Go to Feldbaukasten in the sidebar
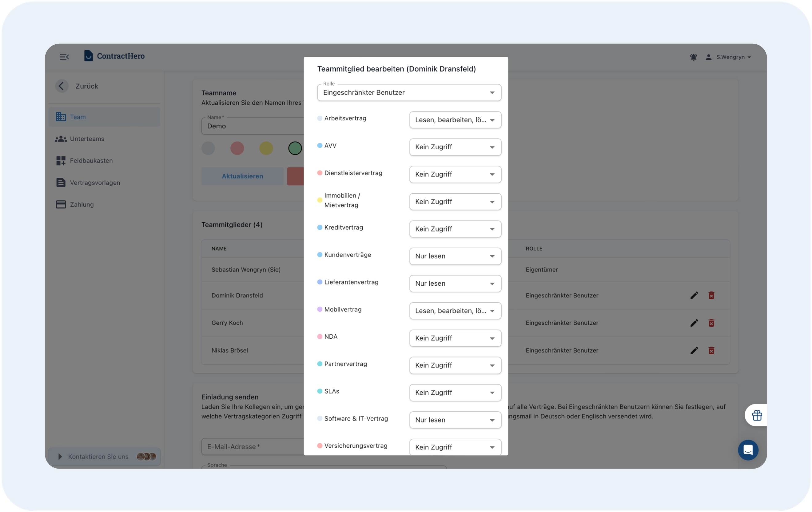 click(x=91, y=161)
